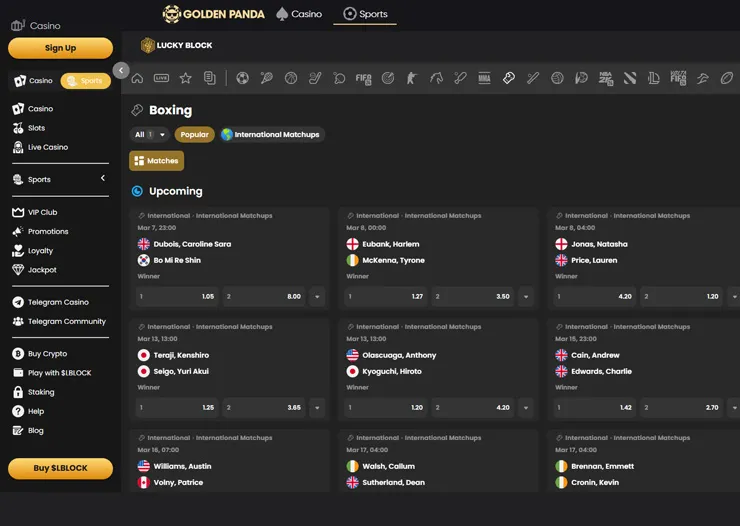Click the Home icon in sports bar
740x526 pixels.
pos(137,78)
